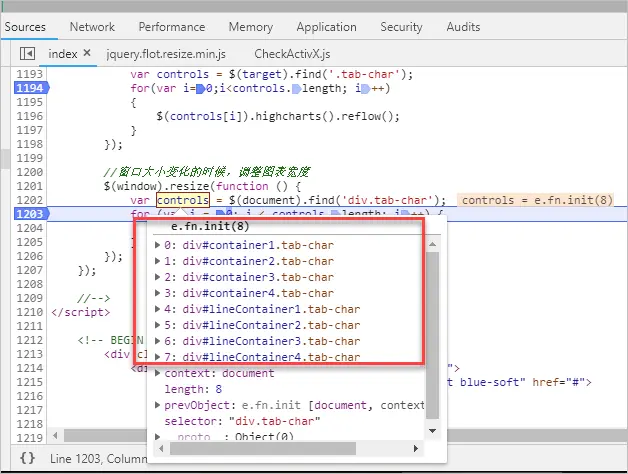
Task: Toggle the navigator sidebar icon
Action: coord(27,53)
